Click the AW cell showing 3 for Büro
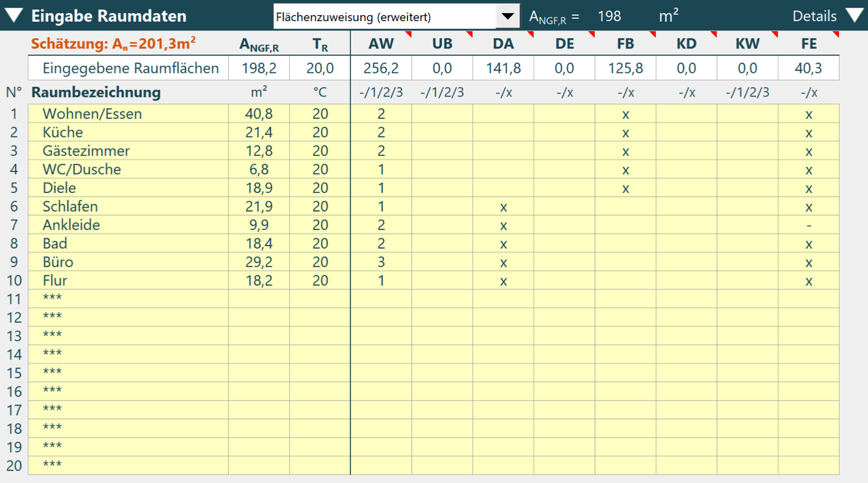This screenshot has height=483, width=868. 381,262
